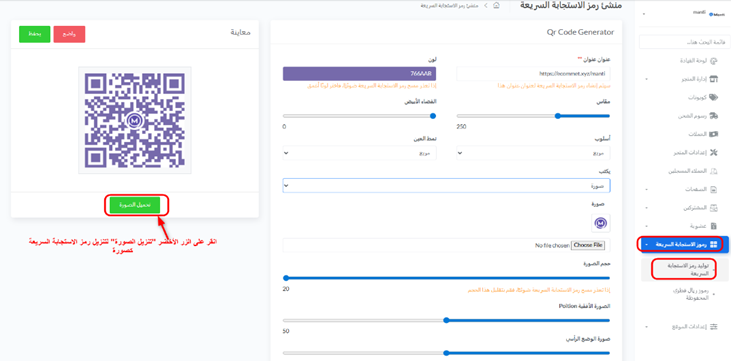Image resolution: width=731 pixels, height=361 pixels.
Task: Click the site settings sliders icon
Action: pos(713,327)
